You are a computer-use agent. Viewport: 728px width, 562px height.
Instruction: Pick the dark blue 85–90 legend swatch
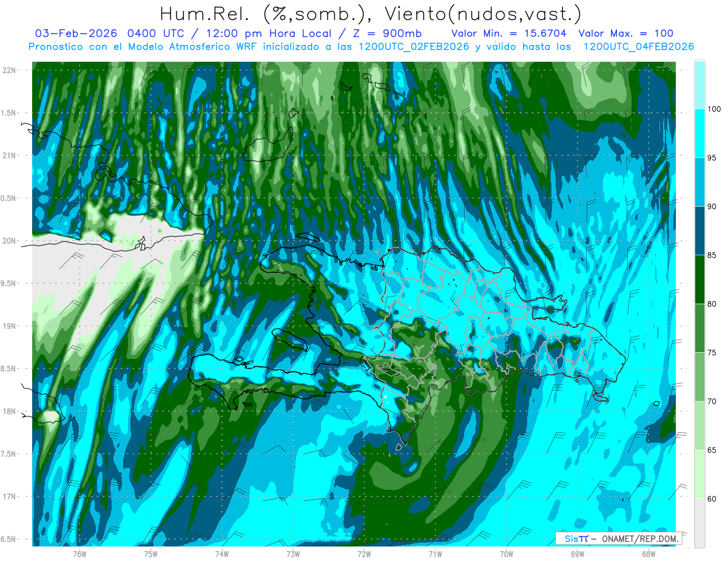coord(699,231)
